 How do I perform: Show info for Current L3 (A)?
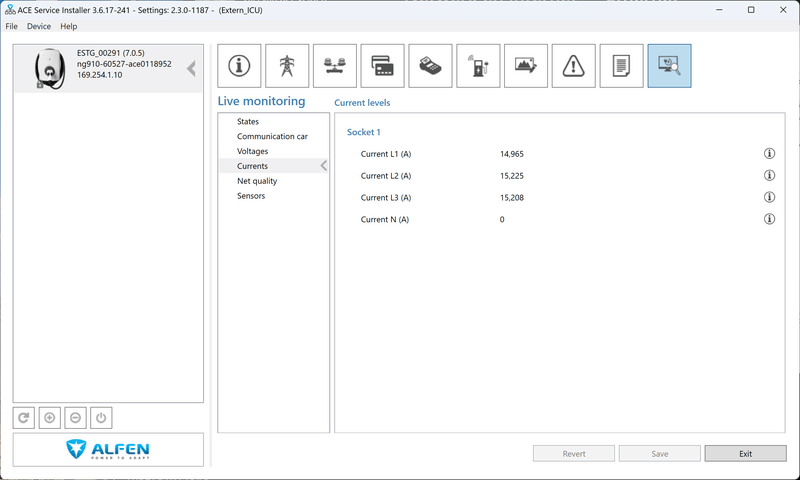point(769,197)
